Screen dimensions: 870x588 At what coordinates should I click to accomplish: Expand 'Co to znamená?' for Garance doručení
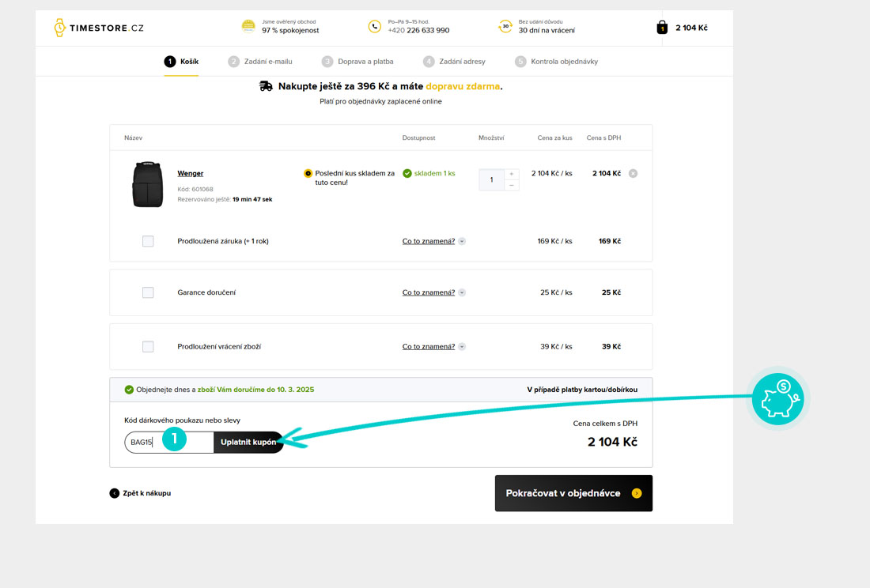click(433, 292)
